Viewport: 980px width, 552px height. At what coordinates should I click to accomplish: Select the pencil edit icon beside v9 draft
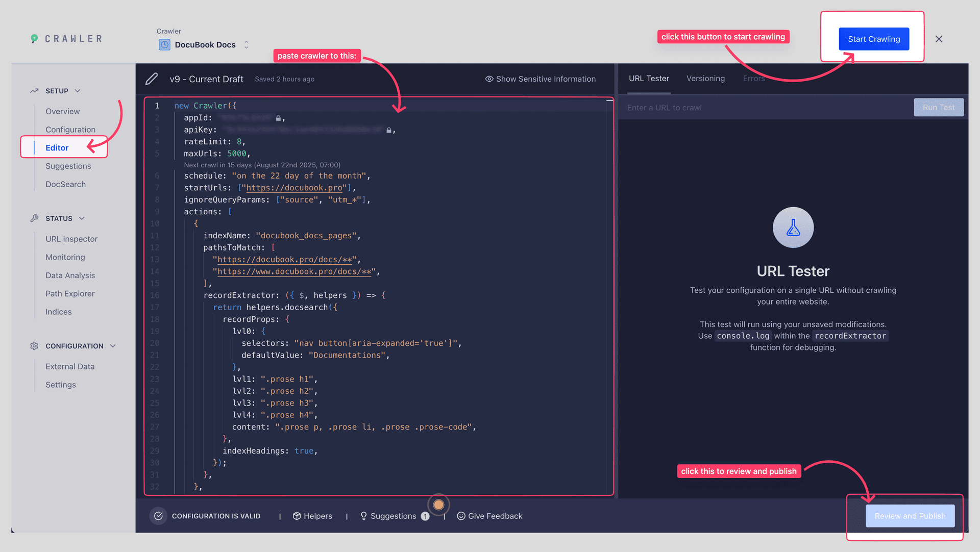152,79
